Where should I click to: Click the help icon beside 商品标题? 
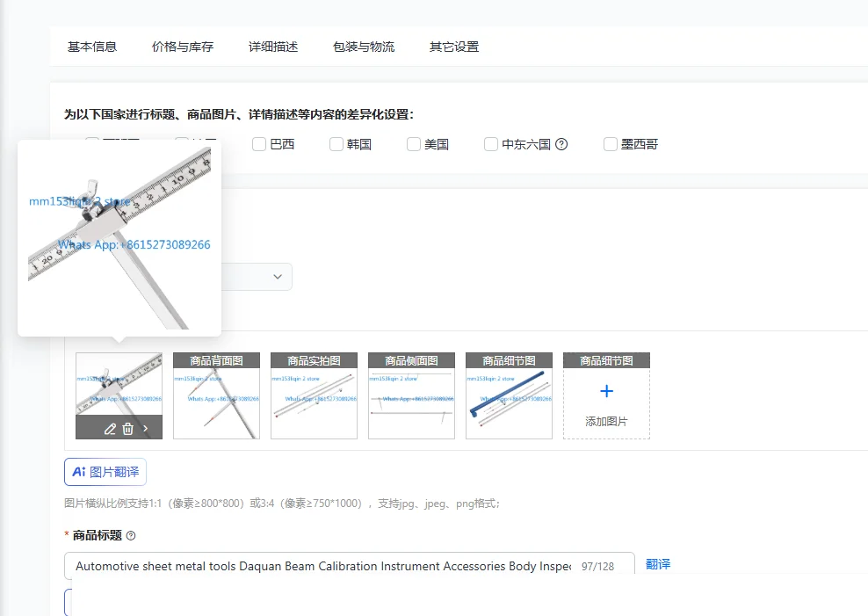pyautogui.click(x=131, y=536)
